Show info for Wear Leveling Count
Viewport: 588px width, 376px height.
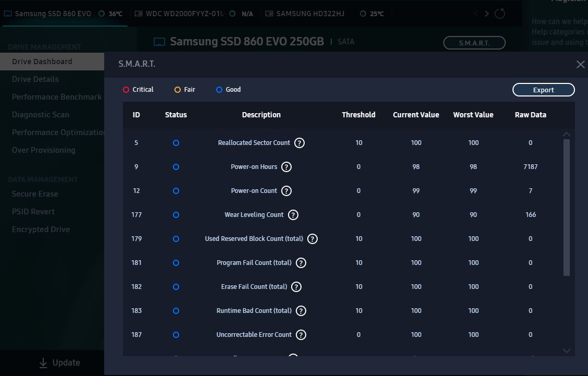pyautogui.click(x=293, y=215)
